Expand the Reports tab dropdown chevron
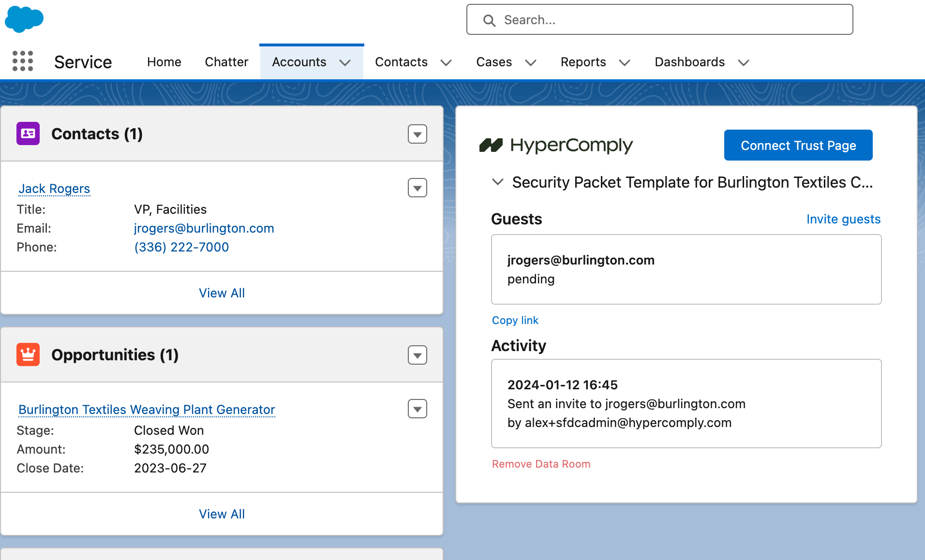This screenshot has height=560, width=925. click(x=625, y=62)
